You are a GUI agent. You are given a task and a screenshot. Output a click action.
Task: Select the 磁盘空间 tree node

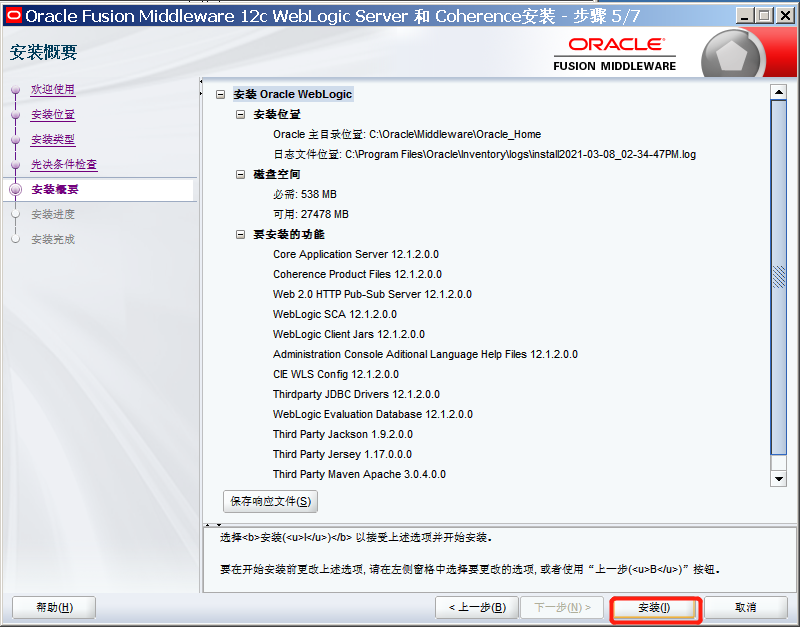tap(277, 174)
